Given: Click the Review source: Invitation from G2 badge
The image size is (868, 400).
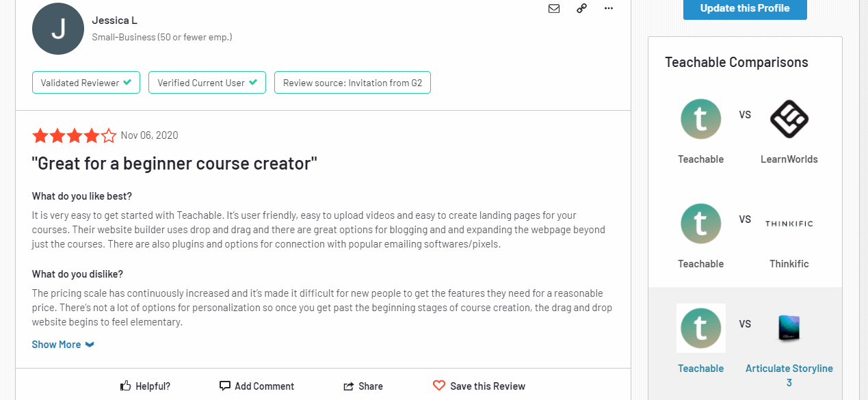Looking at the screenshot, I should (x=352, y=83).
